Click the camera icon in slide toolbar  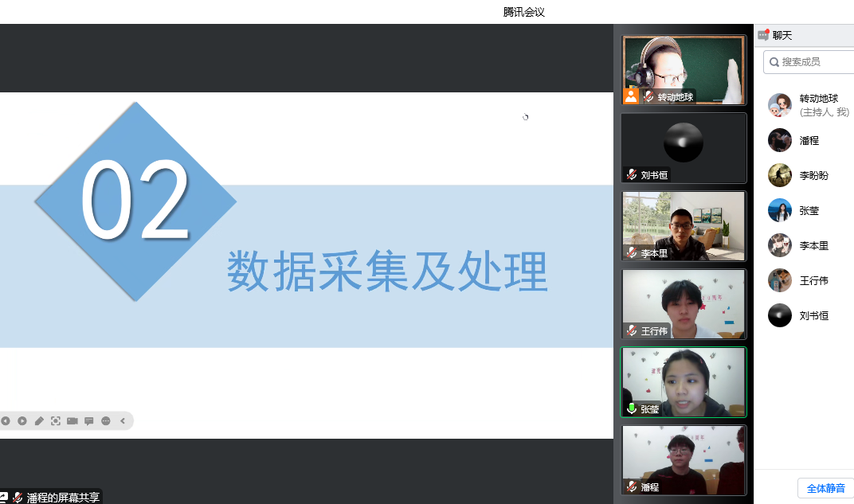(x=72, y=420)
